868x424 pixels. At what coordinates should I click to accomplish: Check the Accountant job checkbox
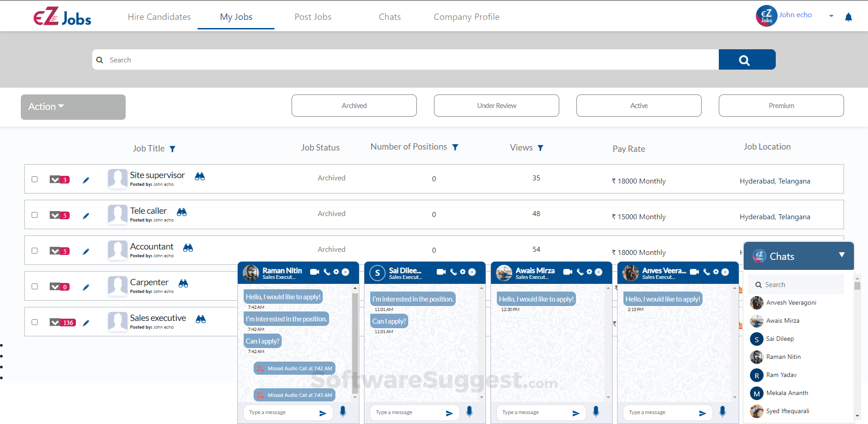pyautogui.click(x=34, y=251)
